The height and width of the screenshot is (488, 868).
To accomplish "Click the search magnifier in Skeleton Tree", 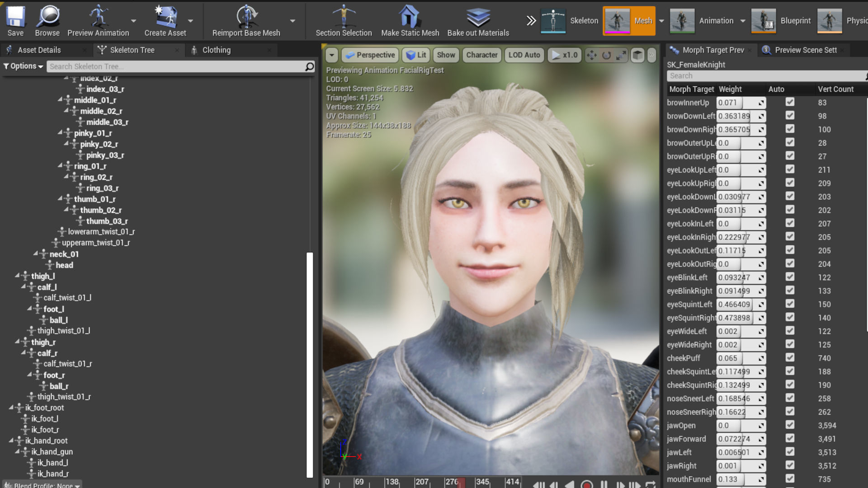I will (310, 66).
